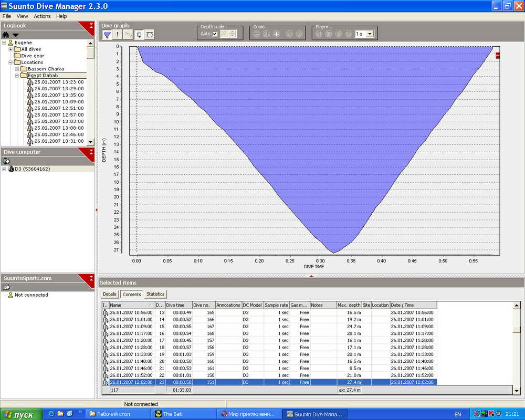Image resolution: width=525 pixels, height=420 pixels.
Task: Click the Dive computer connect icon
Action: click(6, 161)
